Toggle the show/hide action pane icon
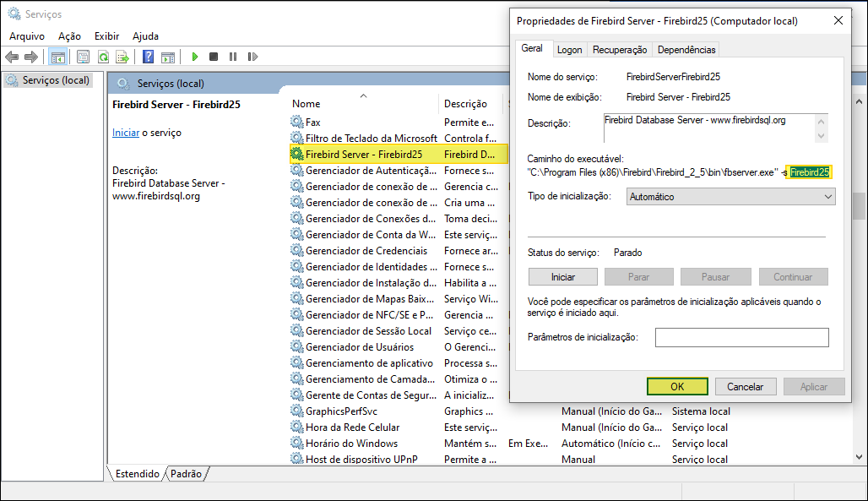Image resolution: width=868 pixels, height=501 pixels. pyautogui.click(x=168, y=57)
